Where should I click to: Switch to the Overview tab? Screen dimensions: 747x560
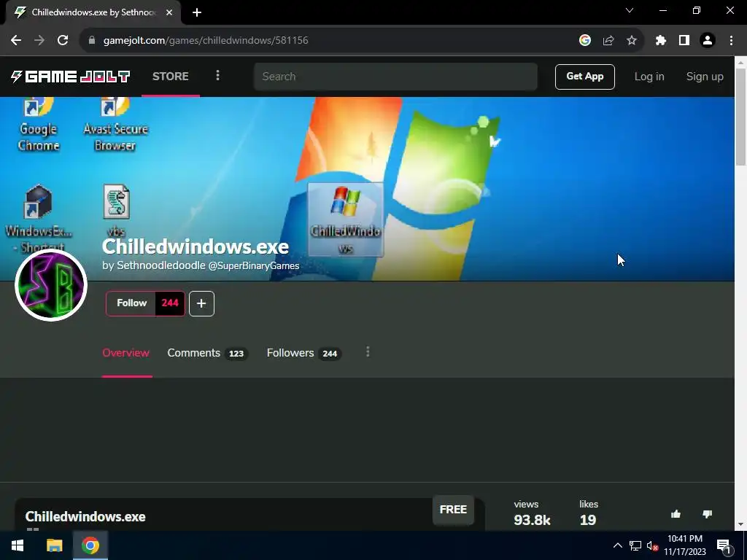[x=125, y=353]
